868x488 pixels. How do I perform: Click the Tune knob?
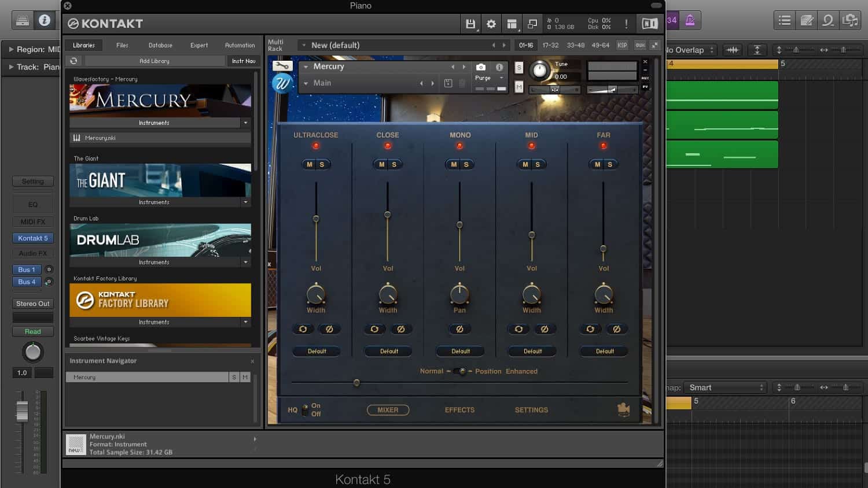click(539, 71)
